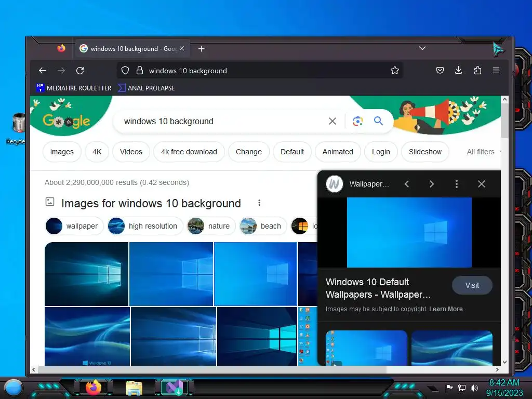This screenshot has width=532, height=399.
Task: Show previous image in the preview panel
Action: tap(407, 184)
